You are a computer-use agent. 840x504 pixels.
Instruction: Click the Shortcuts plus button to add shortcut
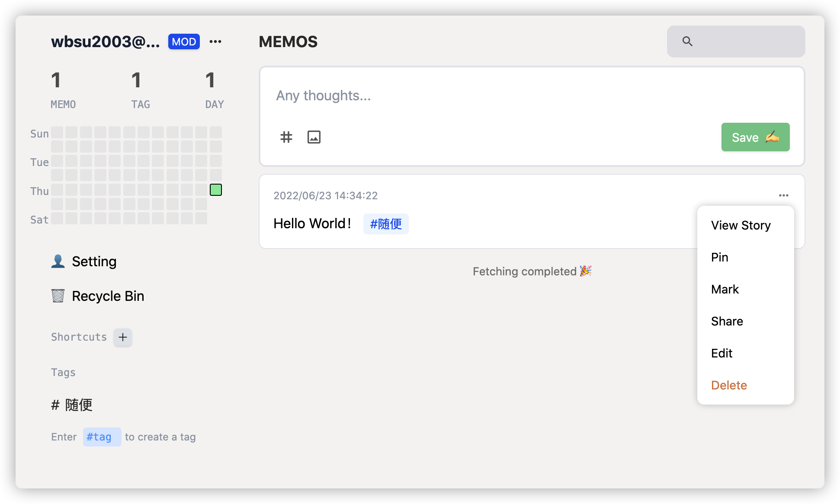click(x=123, y=337)
